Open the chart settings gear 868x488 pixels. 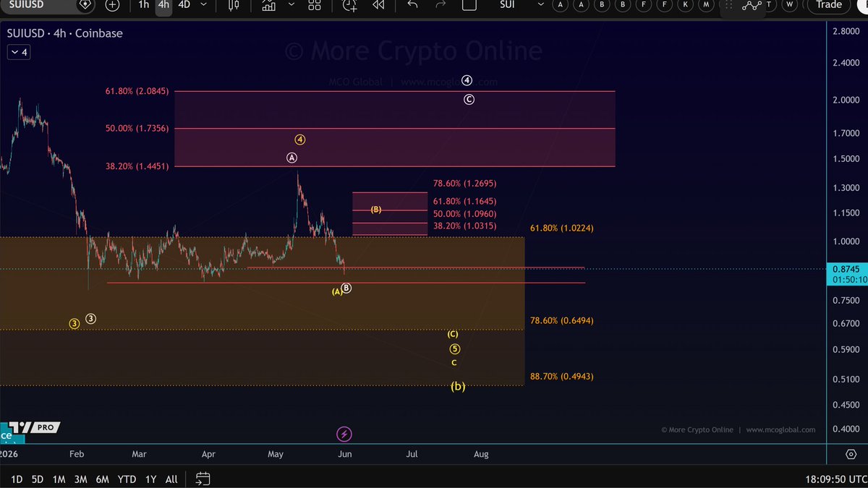point(851,455)
